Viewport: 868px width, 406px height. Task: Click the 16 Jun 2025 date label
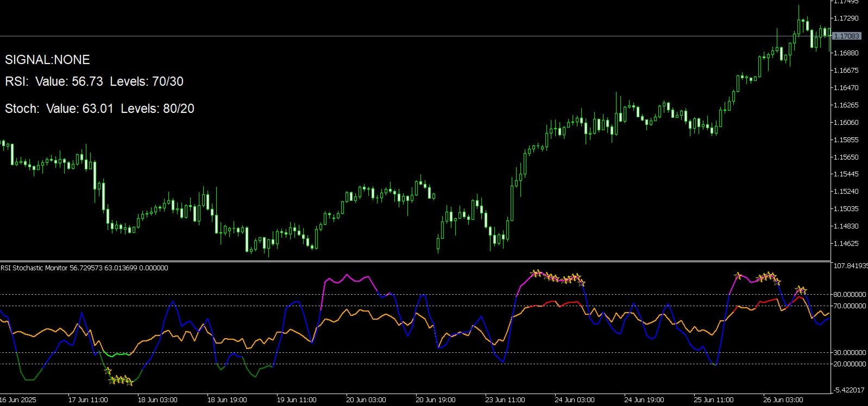(x=18, y=400)
